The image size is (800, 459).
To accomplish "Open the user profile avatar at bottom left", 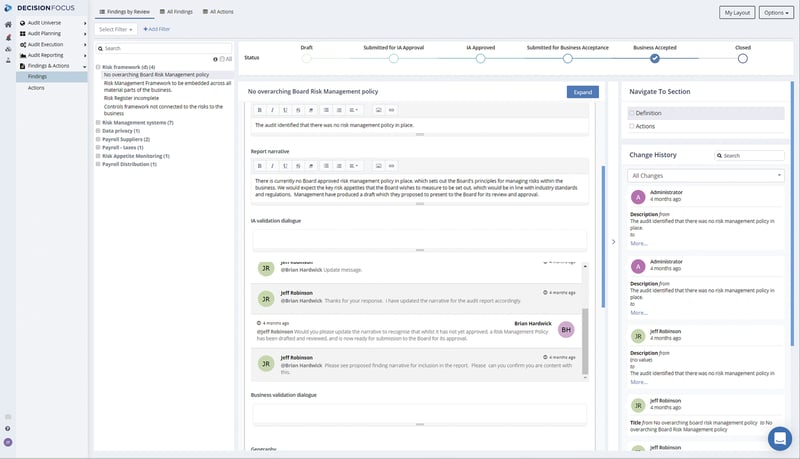I will pyautogui.click(x=8, y=442).
